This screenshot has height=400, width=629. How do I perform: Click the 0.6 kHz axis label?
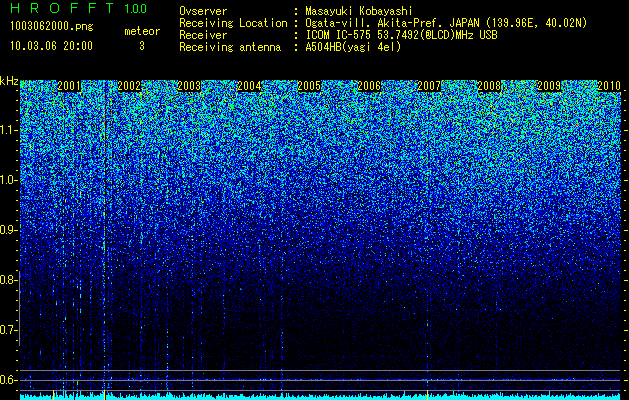(7, 380)
